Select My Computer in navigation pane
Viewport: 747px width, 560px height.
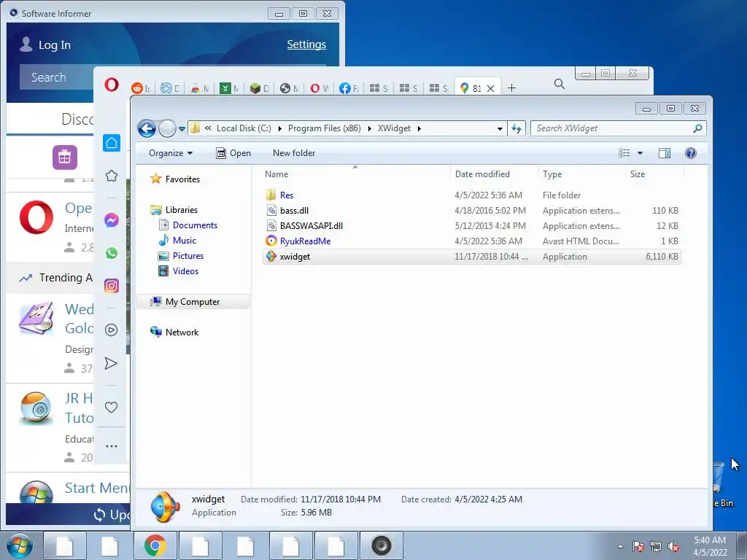coord(193,301)
